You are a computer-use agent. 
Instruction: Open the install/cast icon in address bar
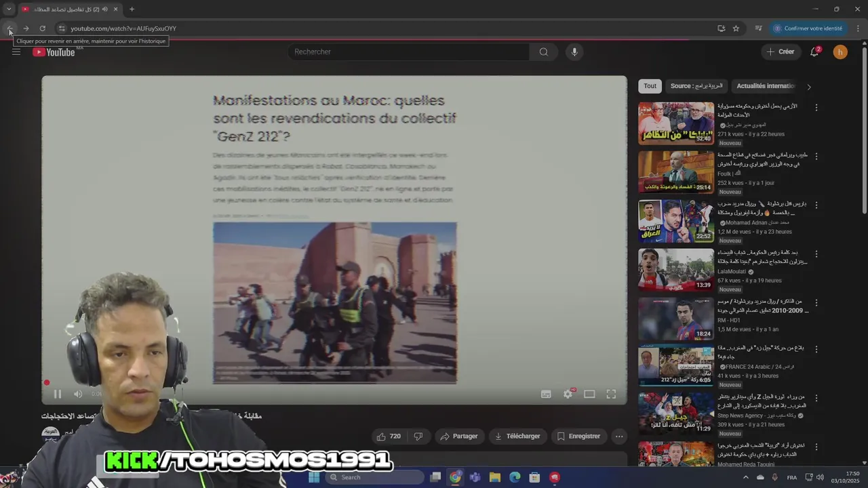721,28
